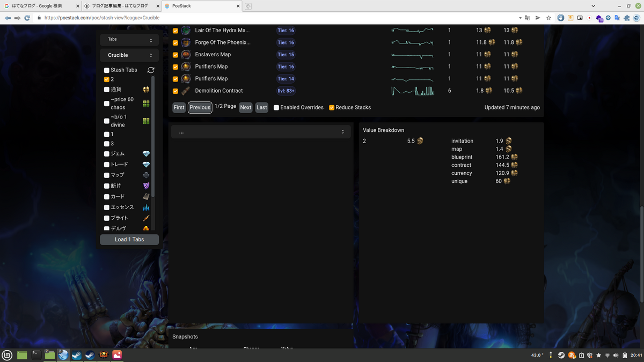
Task: Click the ブライト tab blight icon
Action: point(146,218)
